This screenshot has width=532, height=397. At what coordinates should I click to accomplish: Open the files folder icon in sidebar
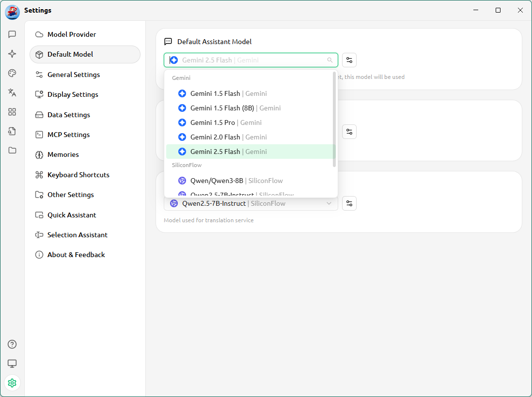tap(12, 150)
